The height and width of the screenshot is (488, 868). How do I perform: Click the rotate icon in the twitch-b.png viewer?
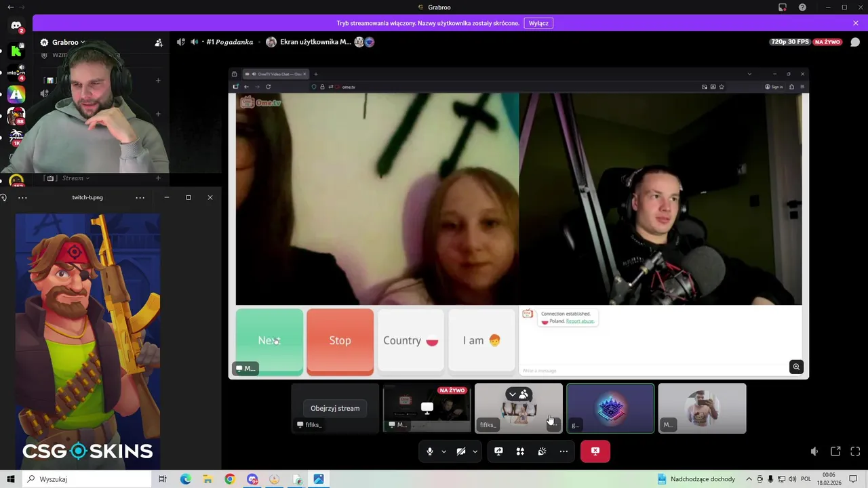(3, 197)
